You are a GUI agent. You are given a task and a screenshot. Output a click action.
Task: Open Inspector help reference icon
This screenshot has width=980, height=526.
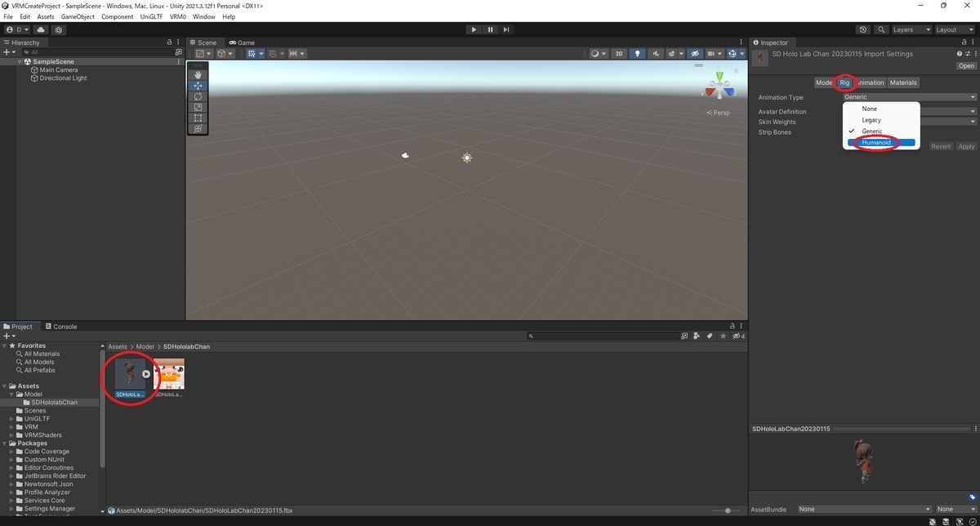tap(960, 54)
